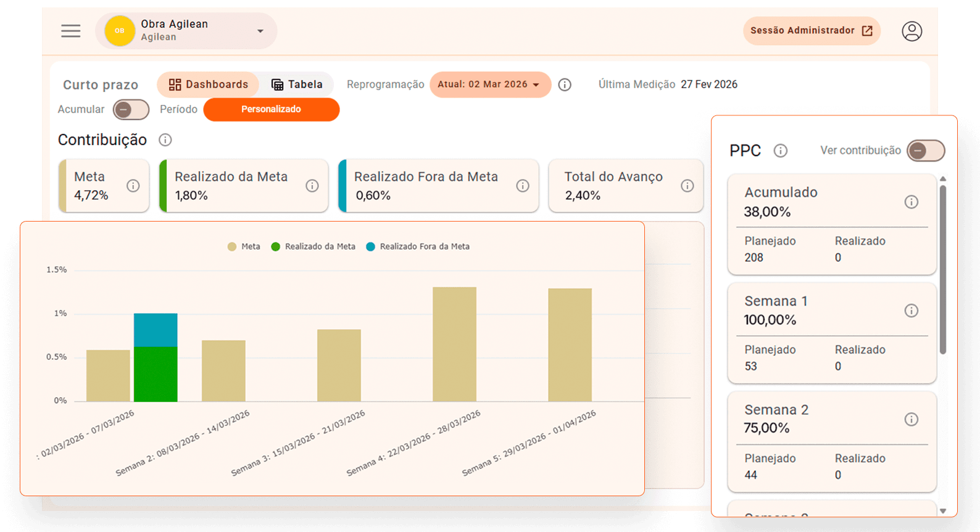Click the Semana 4 Meta bar
This screenshot has height=532, width=980.
pyautogui.click(x=454, y=344)
